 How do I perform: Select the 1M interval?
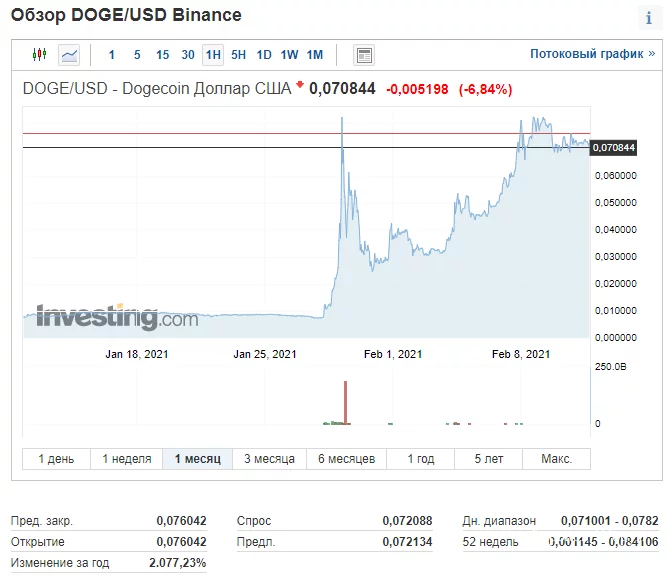314,55
